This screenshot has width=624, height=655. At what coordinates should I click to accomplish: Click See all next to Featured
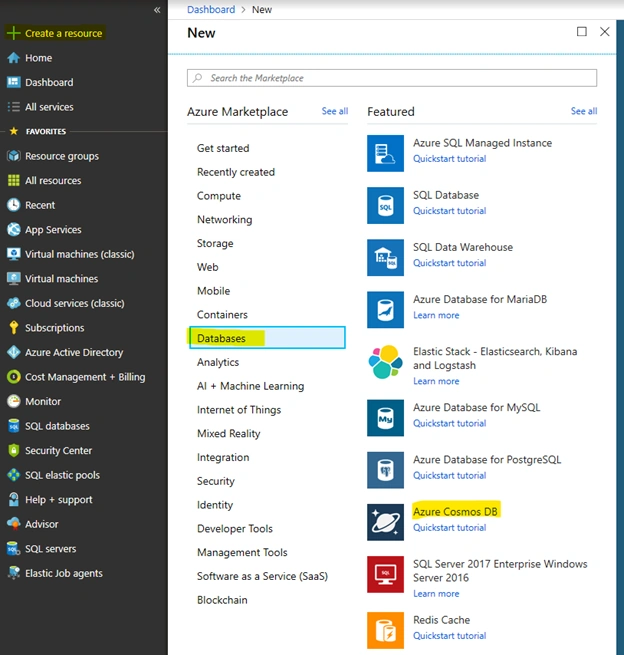tap(584, 111)
